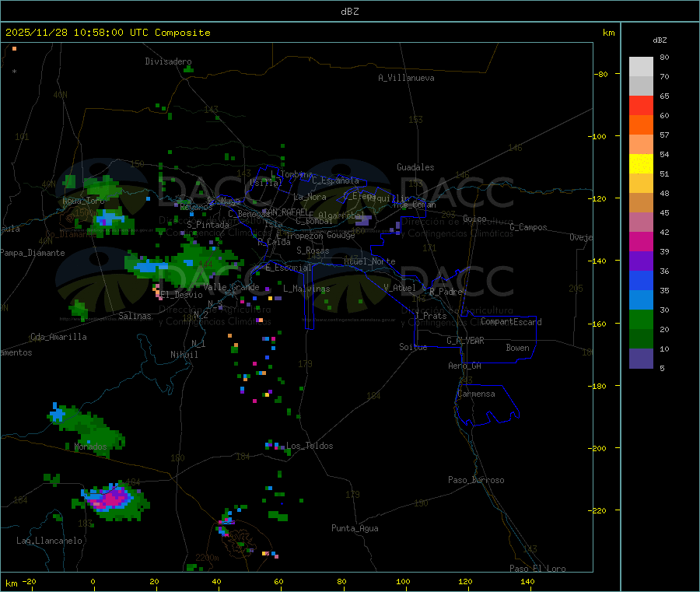
Task: Click the L_Malvinas label
Action: 306,289
